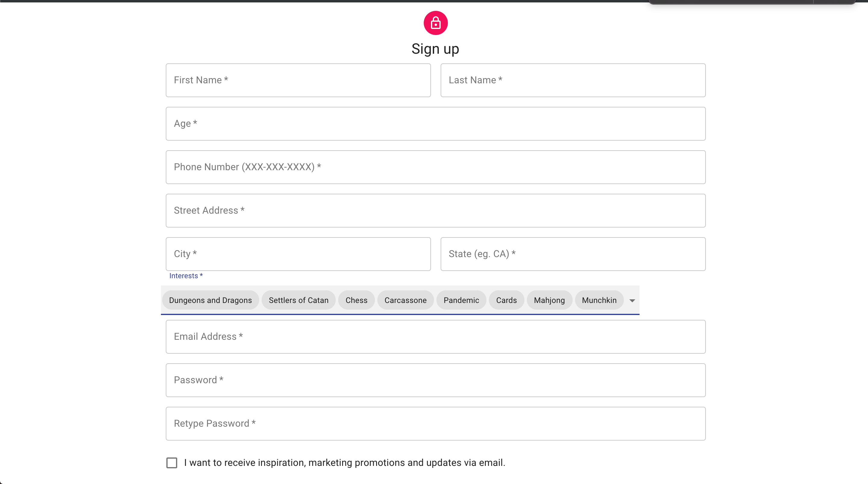Expand the Interests dropdown arrow
The height and width of the screenshot is (484, 868).
(x=632, y=301)
